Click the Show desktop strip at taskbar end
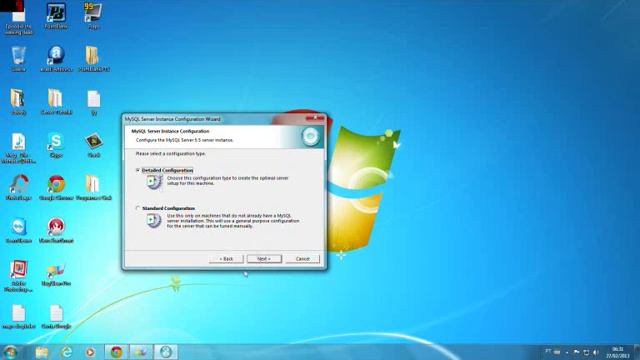640x360 pixels. tap(637, 352)
